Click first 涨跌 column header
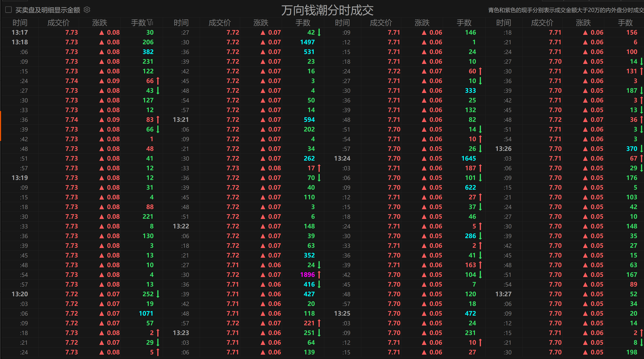The height and width of the screenshot is (359, 644). click(x=99, y=23)
